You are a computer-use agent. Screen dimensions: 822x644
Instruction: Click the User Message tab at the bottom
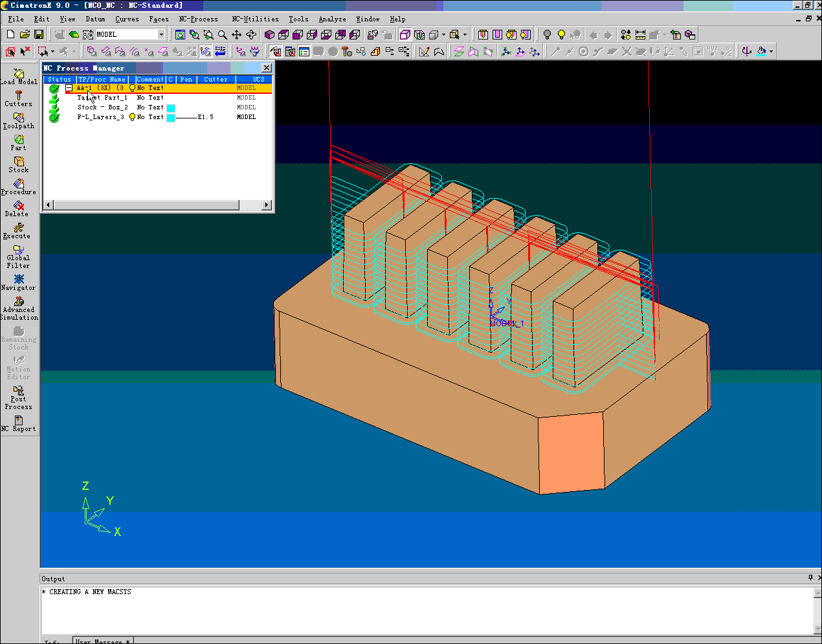[x=102, y=641]
